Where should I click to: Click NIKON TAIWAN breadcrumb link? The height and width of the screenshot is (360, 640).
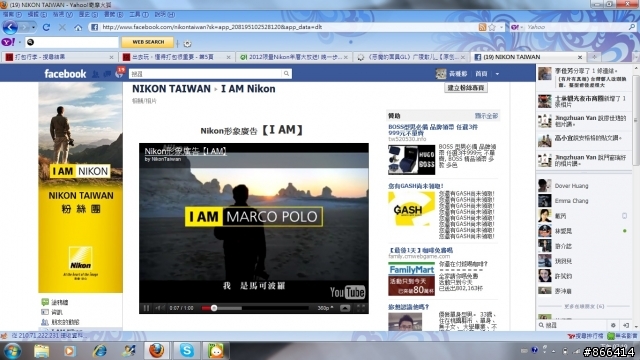171,89
